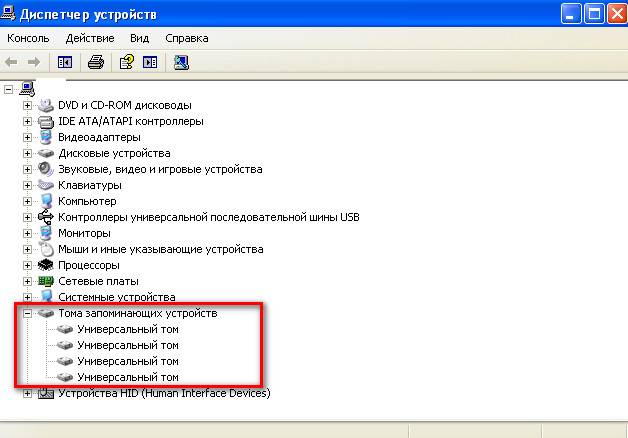Toggle the console tree pane icon
Screen dimensions: 628x438
[65, 62]
